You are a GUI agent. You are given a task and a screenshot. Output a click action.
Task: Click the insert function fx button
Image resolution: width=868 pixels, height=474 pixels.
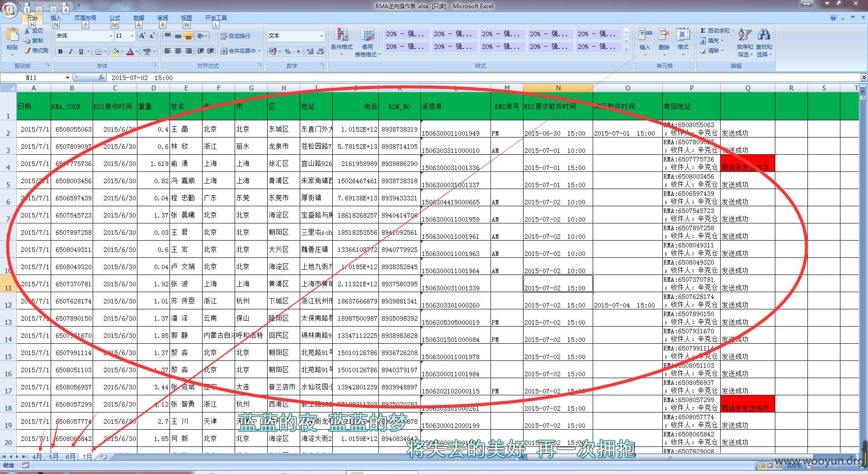click(x=101, y=78)
